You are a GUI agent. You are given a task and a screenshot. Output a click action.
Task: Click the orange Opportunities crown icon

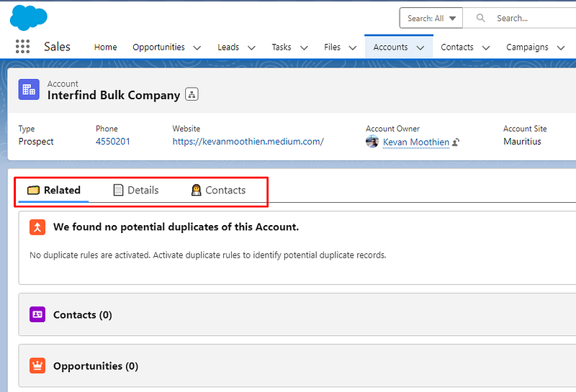37,365
